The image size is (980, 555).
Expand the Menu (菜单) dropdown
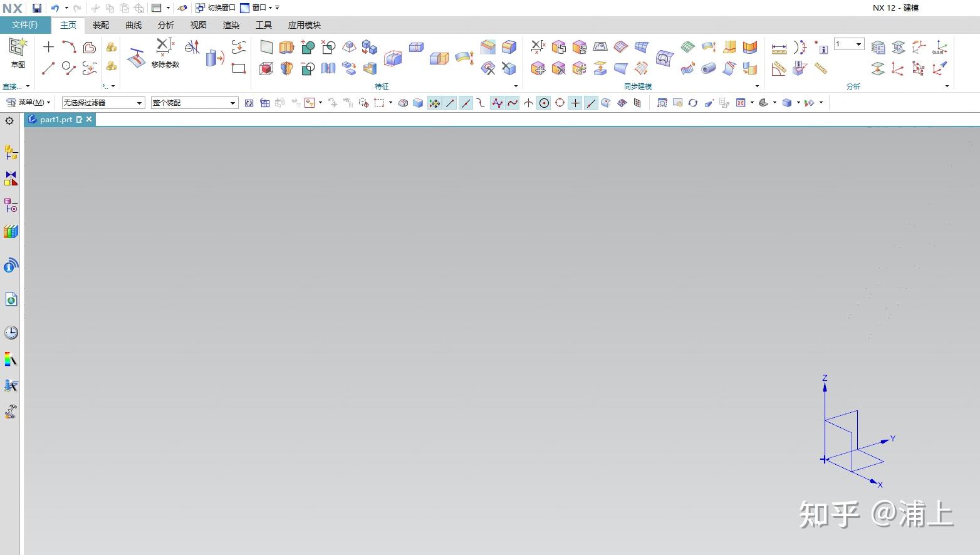click(28, 103)
